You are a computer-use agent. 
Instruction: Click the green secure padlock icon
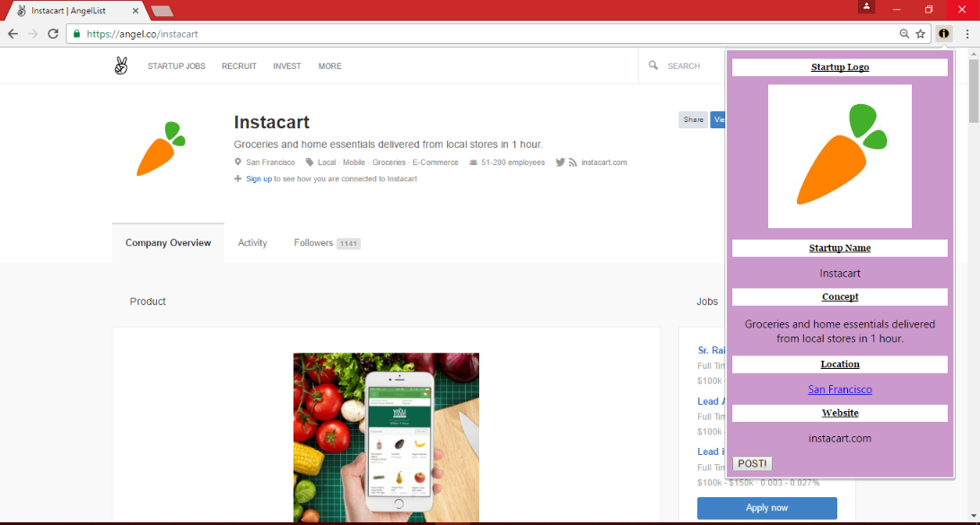77,34
